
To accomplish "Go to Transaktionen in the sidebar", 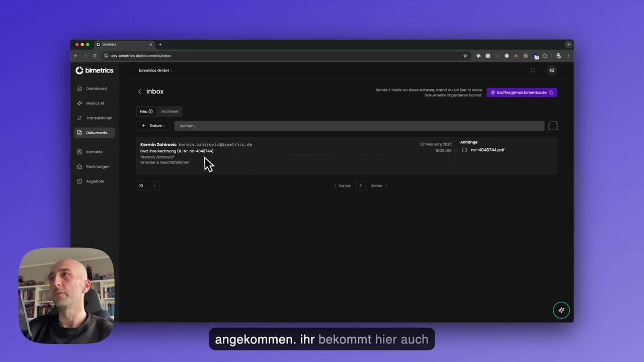I will 94,118.
